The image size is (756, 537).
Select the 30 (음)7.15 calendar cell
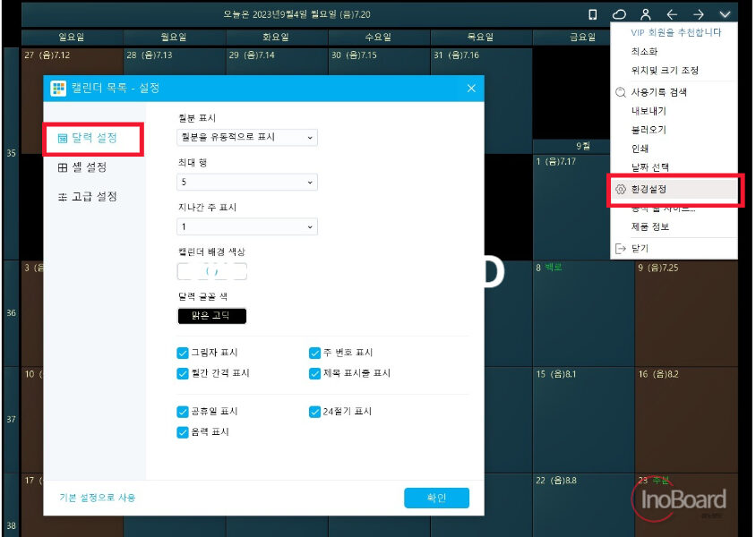[x=379, y=61]
